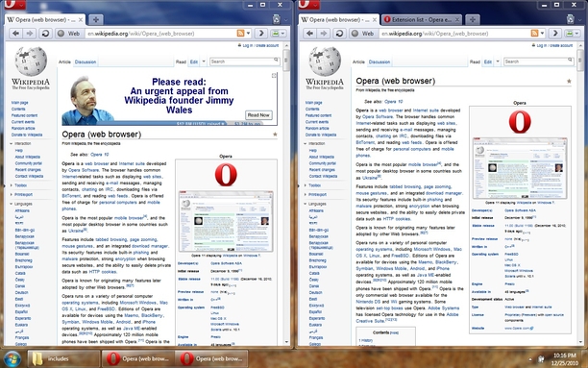Open the Windows Start menu
The image size is (588, 368).
[x=12, y=359]
